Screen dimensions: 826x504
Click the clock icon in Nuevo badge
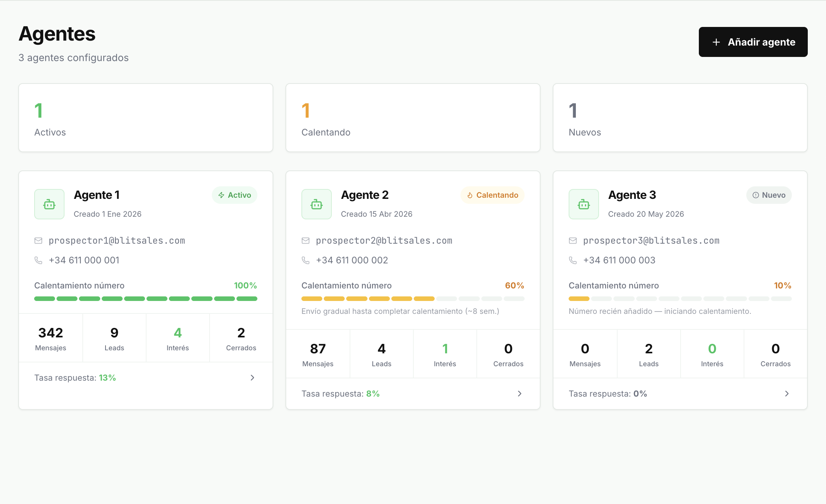(756, 195)
